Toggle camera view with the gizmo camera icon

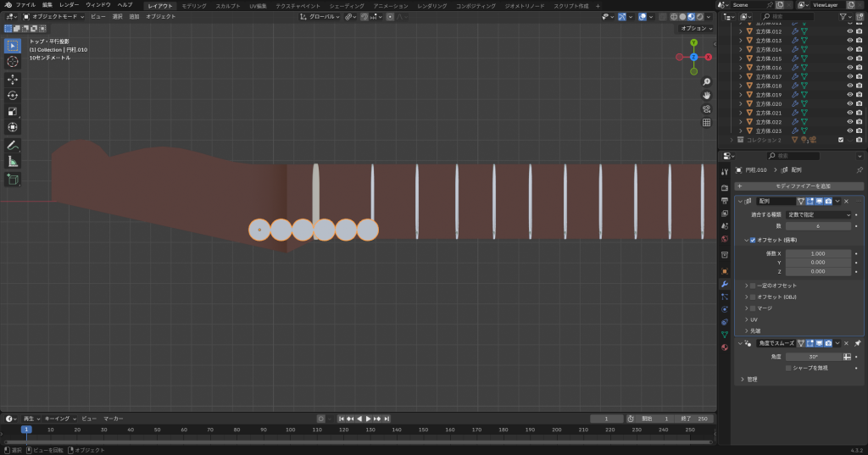706,109
